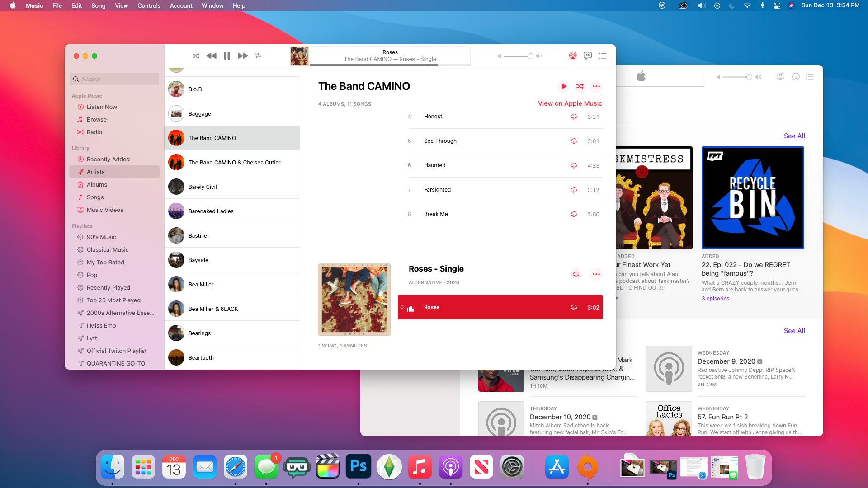Skip to next track
Screen dimensions: 868x488
click(243, 56)
